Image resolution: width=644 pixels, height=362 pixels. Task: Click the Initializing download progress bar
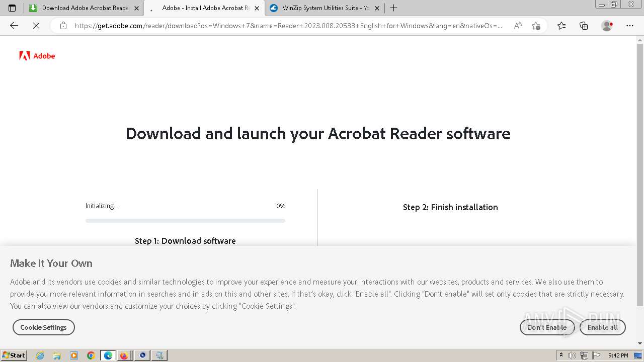pyautogui.click(x=185, y=220)
